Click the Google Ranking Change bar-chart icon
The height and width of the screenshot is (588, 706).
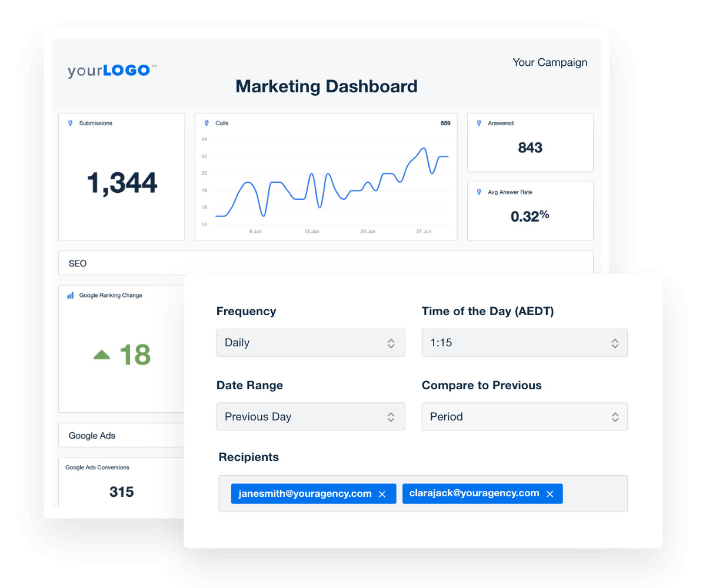click(x=71, y=295)
